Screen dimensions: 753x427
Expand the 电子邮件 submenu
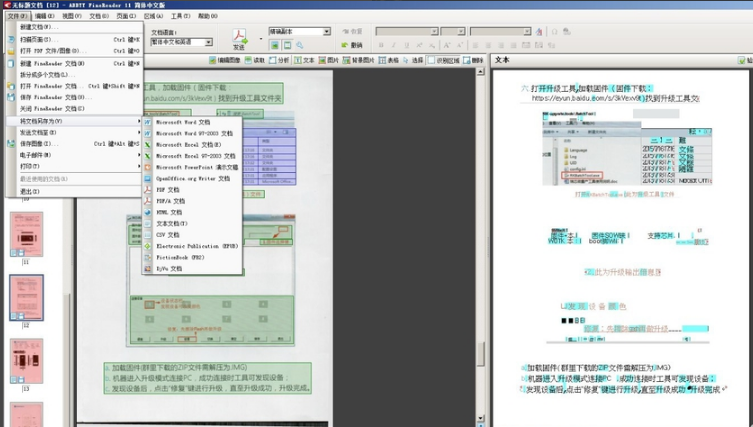[74, 155]
